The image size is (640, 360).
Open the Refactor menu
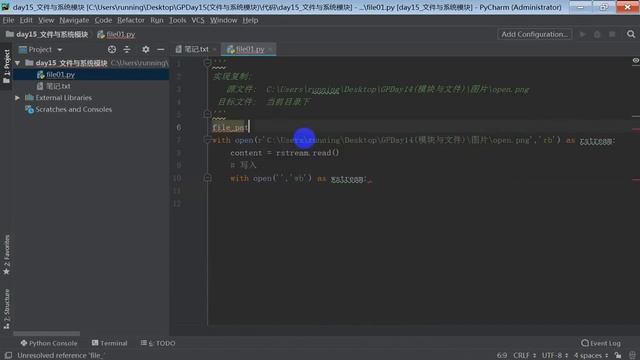pos(131,20)
